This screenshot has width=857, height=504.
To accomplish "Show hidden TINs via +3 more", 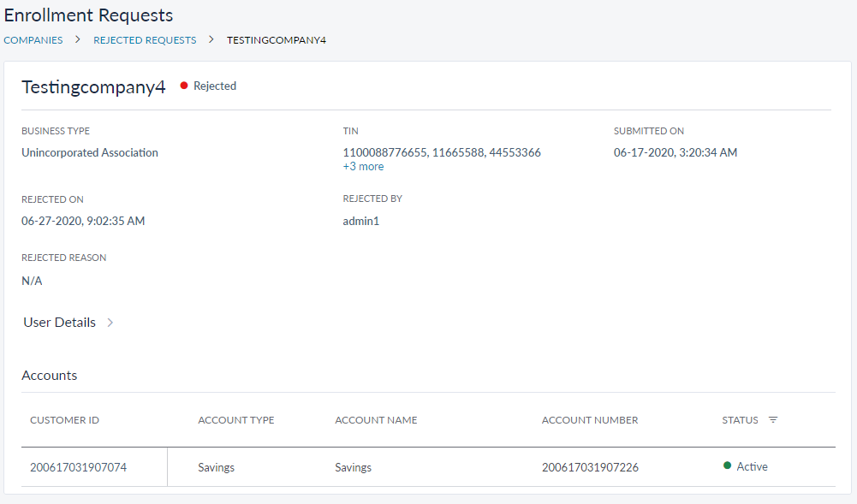I will (x=363, y=167).
